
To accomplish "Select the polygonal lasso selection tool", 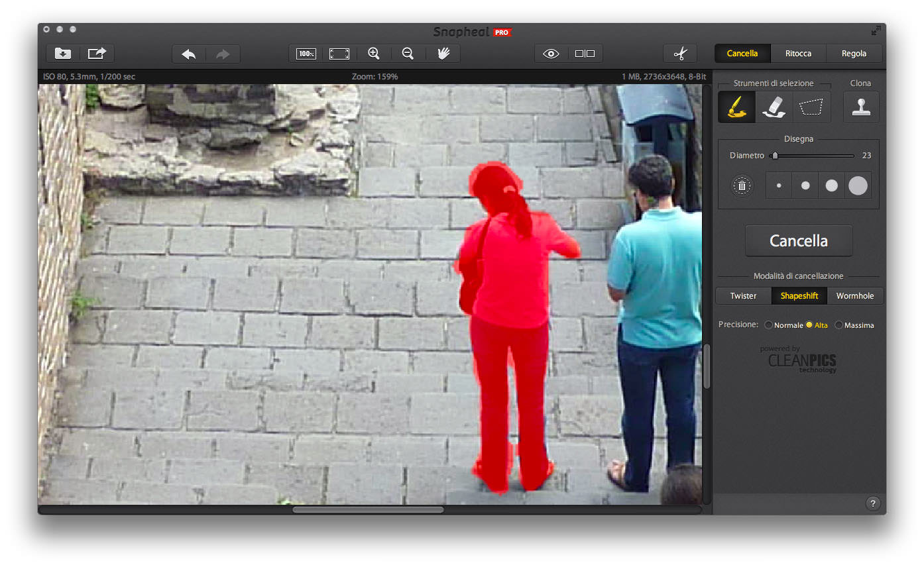I will click(812, 107).
